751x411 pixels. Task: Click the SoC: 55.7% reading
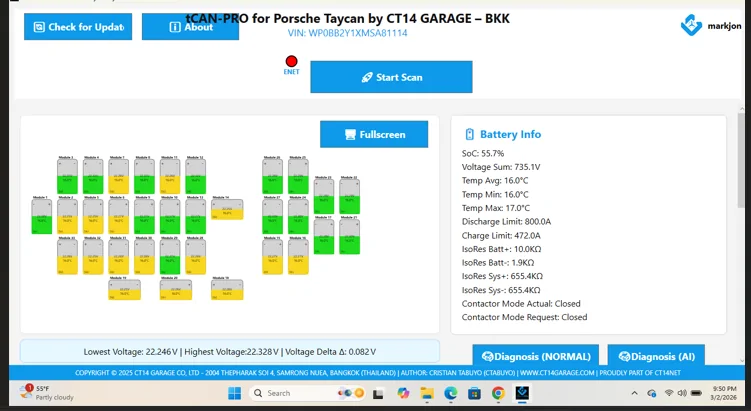(x=483, y=153)
